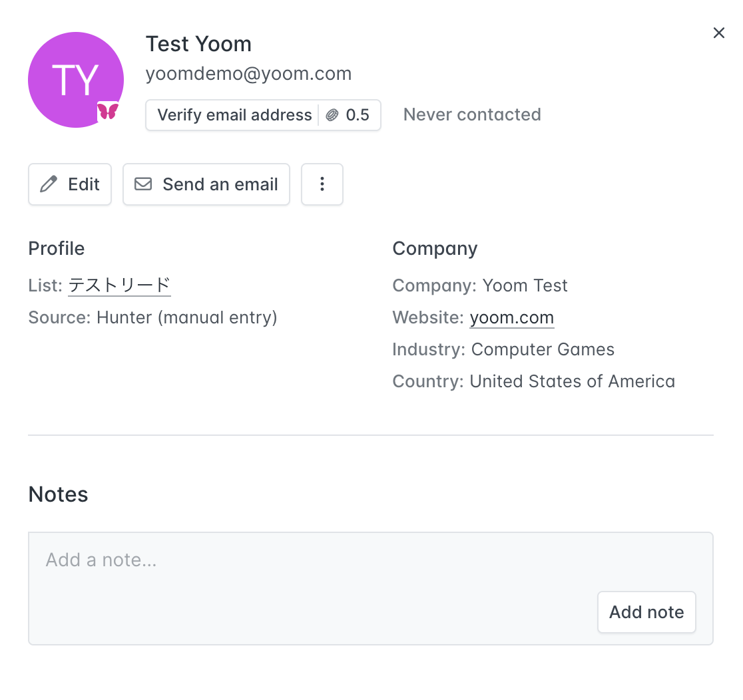Click the Industry value Computer Games
743x700 pixels.
coord(543,349)
